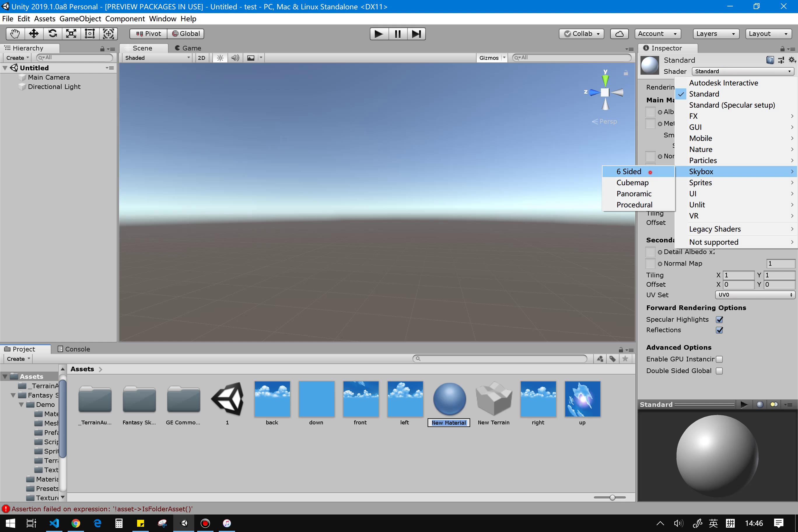Choose Cubemap skybox shader
Viewport: 798px width, 532px height.
tap(638, 183)
